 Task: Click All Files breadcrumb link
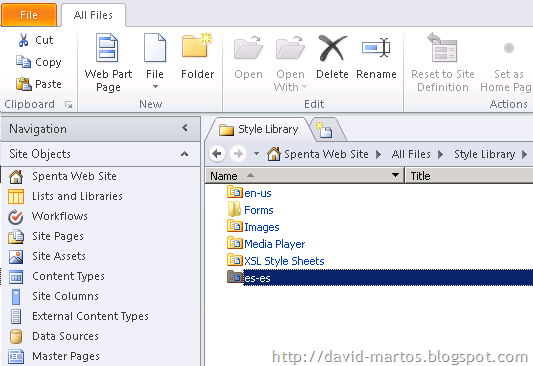pos(411,154)
